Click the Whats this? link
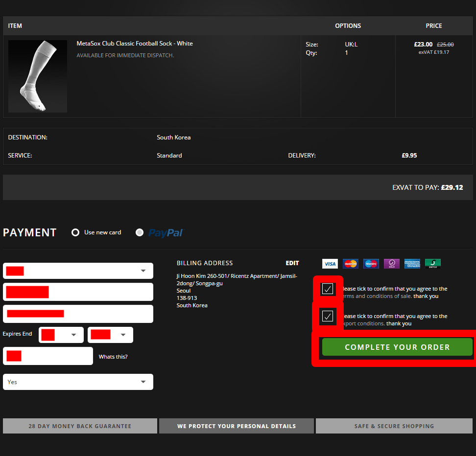The width and height of the screenshot is (476, 456). pyautogui.click(x=113, y=357)
